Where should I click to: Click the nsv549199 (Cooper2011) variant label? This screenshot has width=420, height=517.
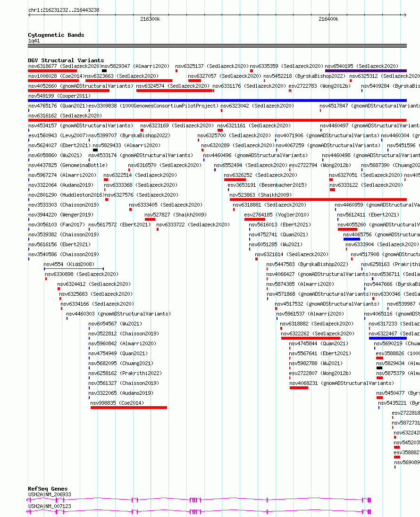point(59,96)
